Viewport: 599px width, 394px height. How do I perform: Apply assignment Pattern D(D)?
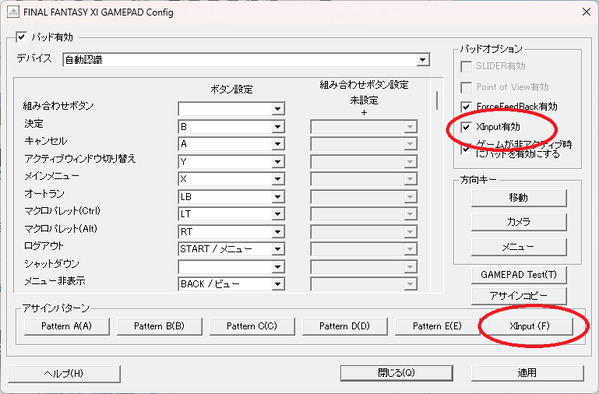[345, 326]
